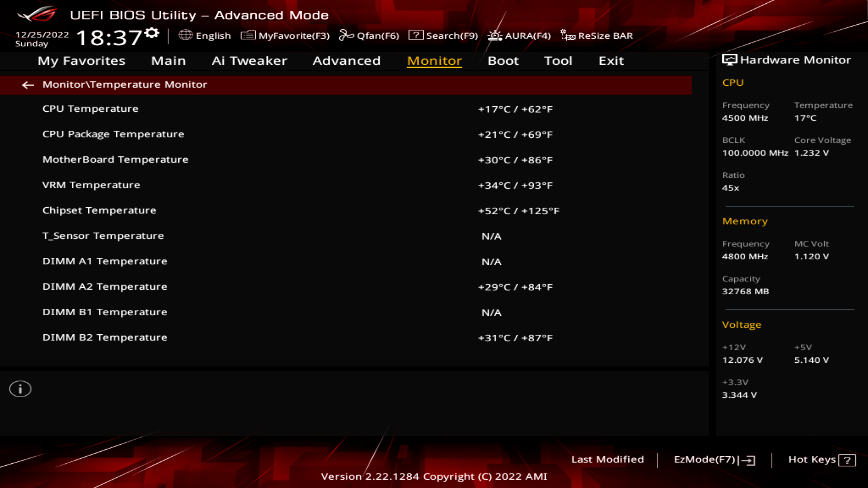Click the 4500 MHz CPU frequency value
This screenshot has height=488, width=868.
coord(745,118)
